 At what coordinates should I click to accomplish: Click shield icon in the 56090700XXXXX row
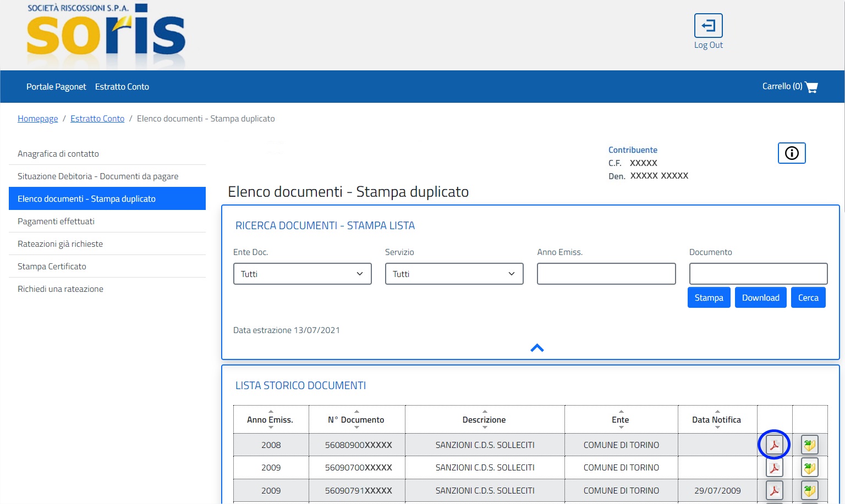click(x=809, y=468)
